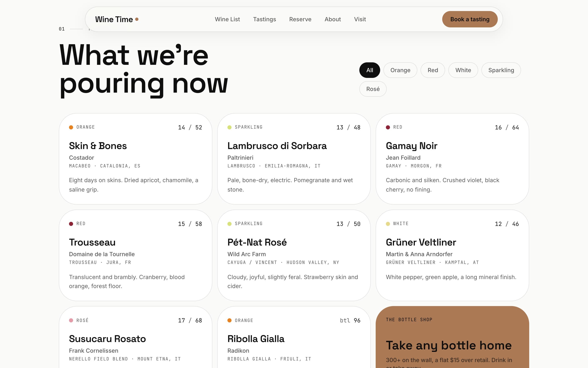Click the 13 / 48 price on Lambrusco

click(349, 127)
